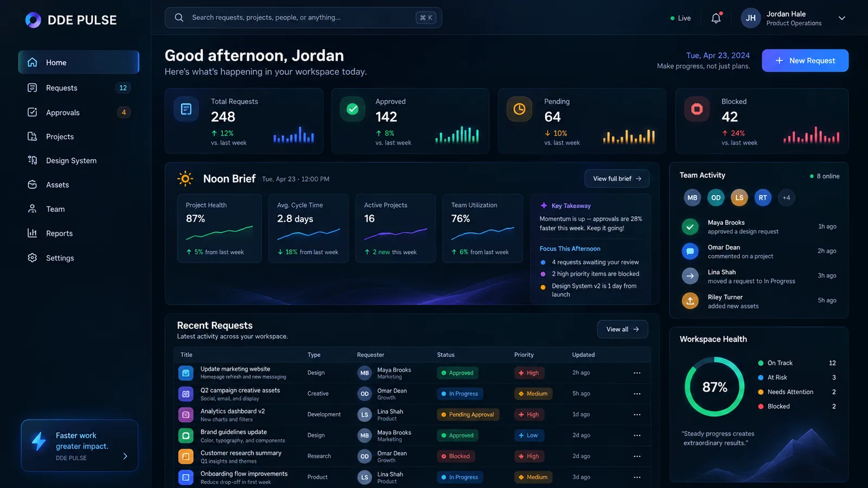Click the DDE PULSE logo
The image size is (868, 488).
click(x=71, y=20)
